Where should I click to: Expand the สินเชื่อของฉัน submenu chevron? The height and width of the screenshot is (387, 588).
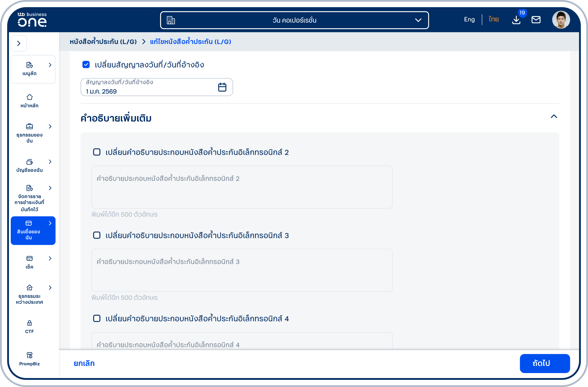[50, 223]
